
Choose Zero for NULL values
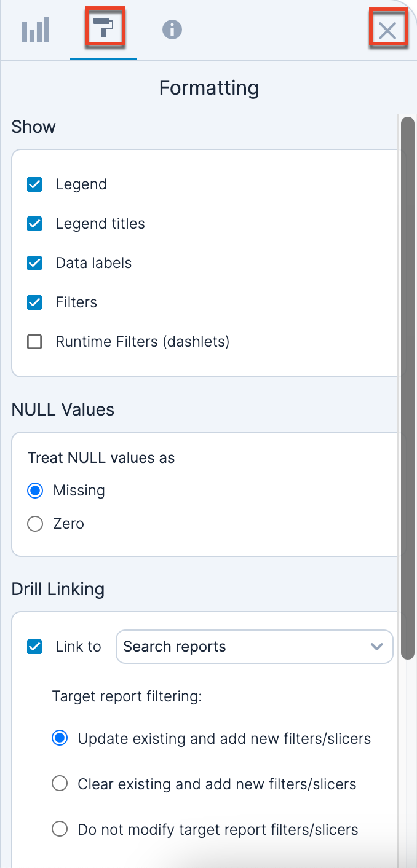(x=36, y=524)
